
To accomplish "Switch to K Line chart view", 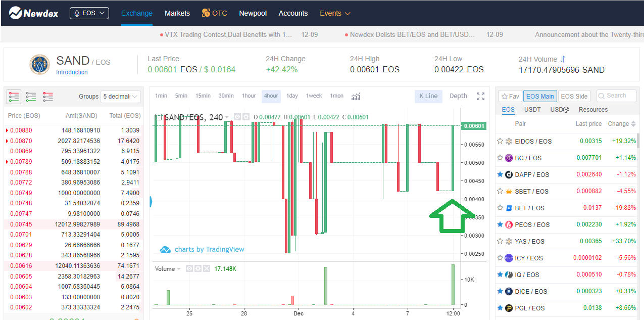I will [x=428, y=96].
